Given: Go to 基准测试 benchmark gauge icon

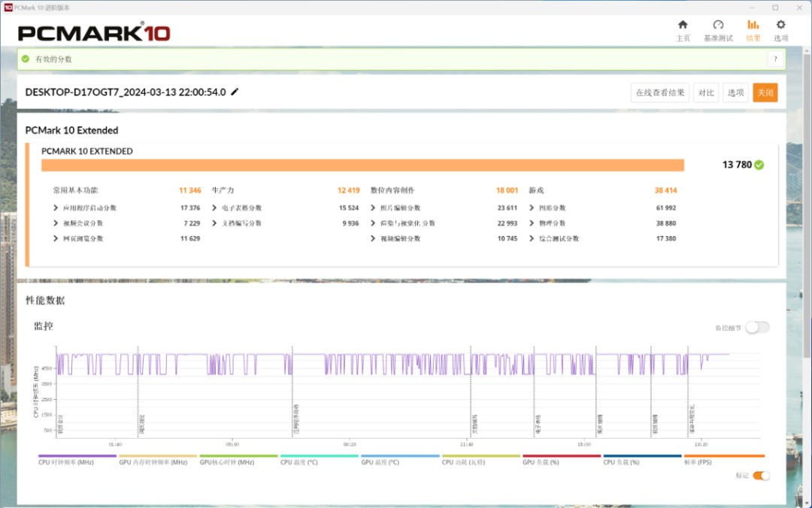Looking at the screenshot, I should [x=718, y=25].
